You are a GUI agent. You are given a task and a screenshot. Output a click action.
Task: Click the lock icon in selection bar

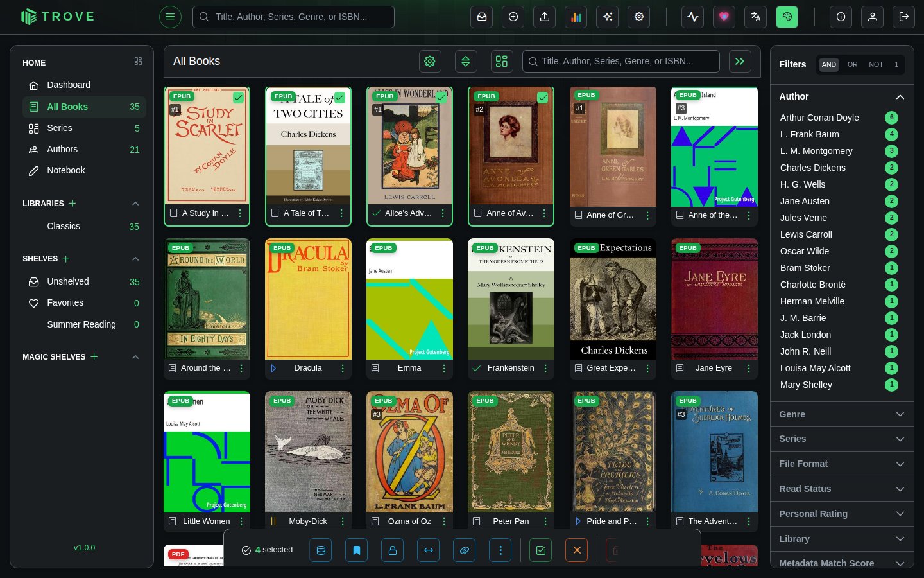(x=393, y=550)
